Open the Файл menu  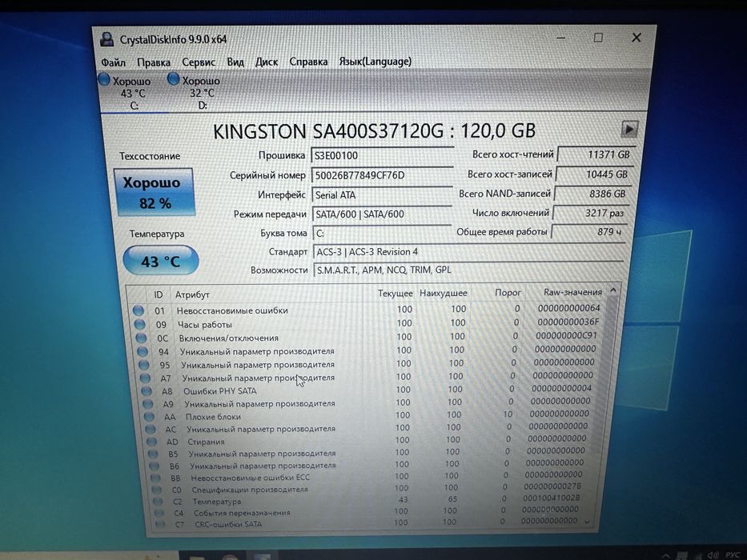[x=114, y=62]
